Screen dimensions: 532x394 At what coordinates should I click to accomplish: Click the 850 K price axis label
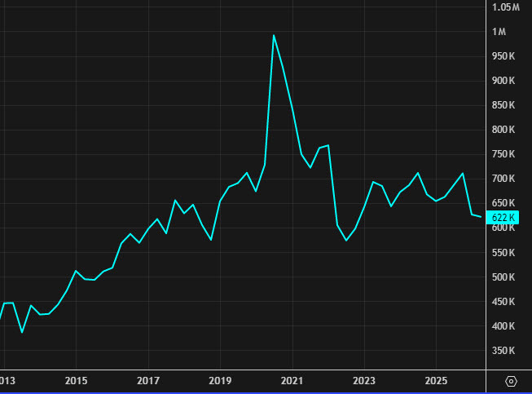(x=503, y=105)
